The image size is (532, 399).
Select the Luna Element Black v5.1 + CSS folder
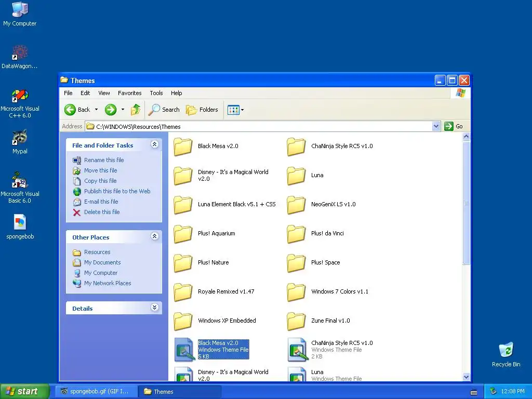[x=224, y=205]
